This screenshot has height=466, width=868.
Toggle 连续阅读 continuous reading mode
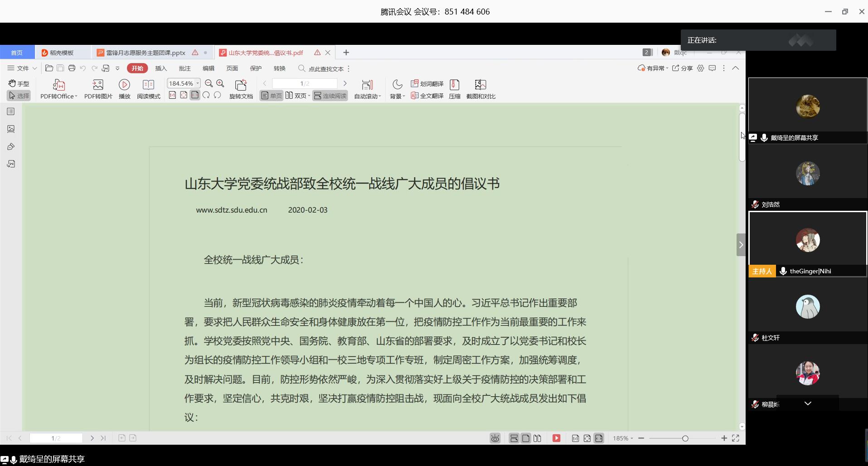point(330,96)
